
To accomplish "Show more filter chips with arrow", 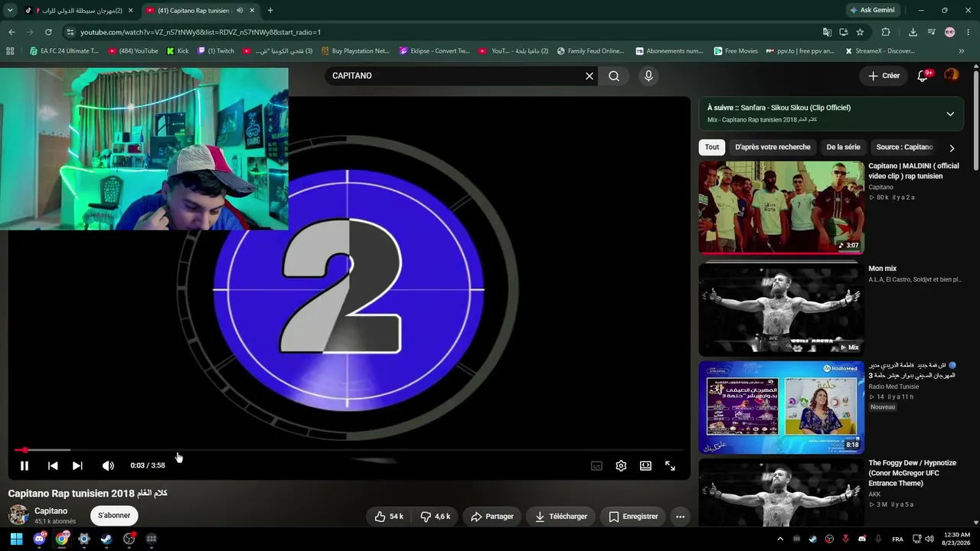I will click(952, 148).
